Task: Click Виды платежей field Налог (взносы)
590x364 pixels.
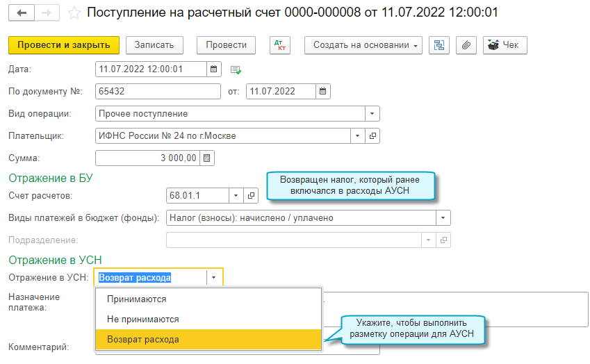Action: click(301, 217)
